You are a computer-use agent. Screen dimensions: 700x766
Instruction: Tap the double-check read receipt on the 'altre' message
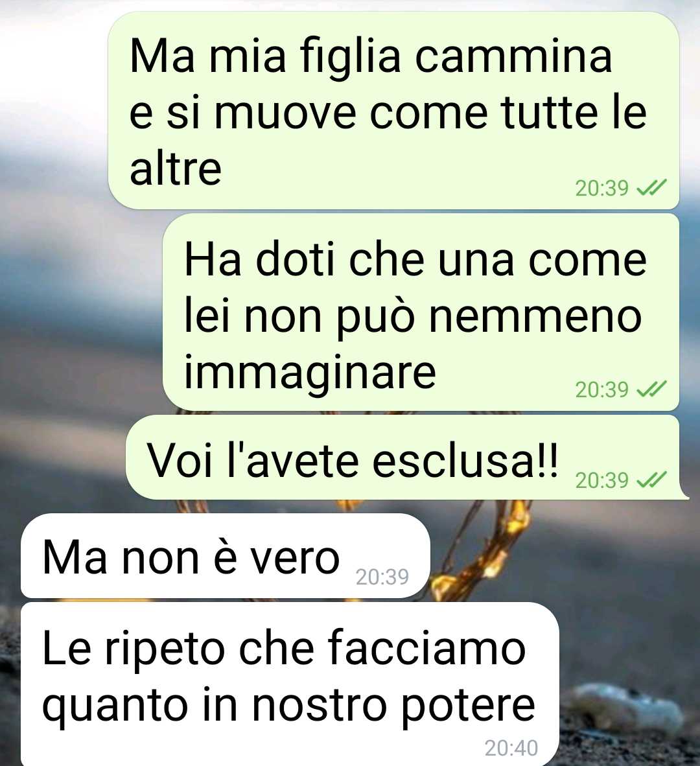pyautogui.click(x=651, y=188)
